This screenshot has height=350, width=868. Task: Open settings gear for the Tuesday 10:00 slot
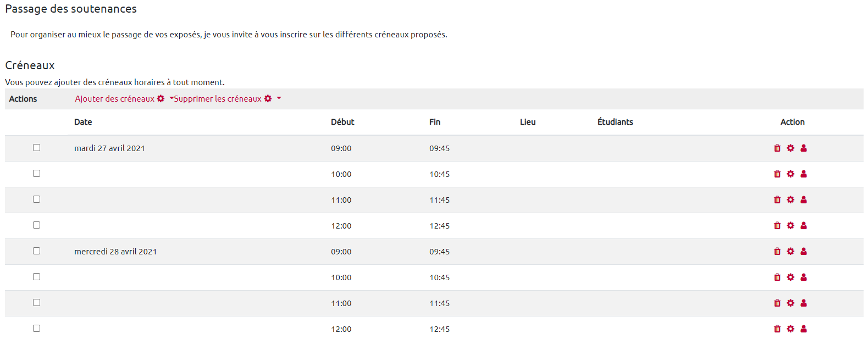[790, 174]
